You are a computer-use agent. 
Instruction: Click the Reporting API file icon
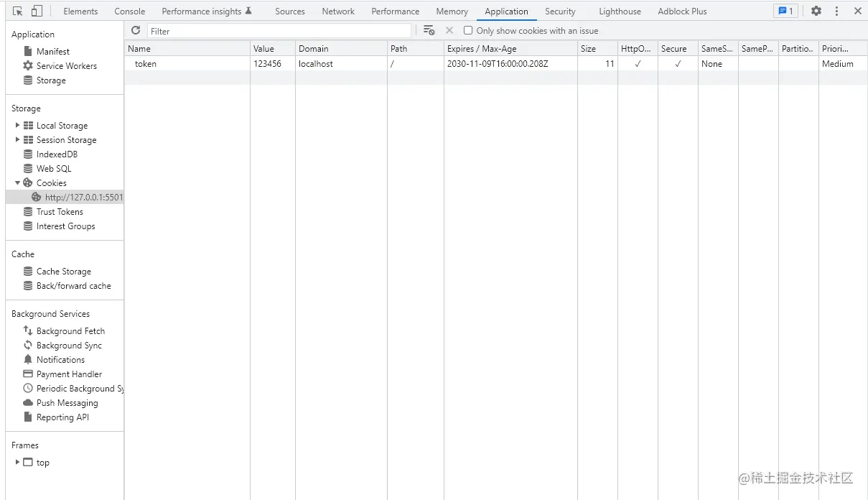coord(28,417)
